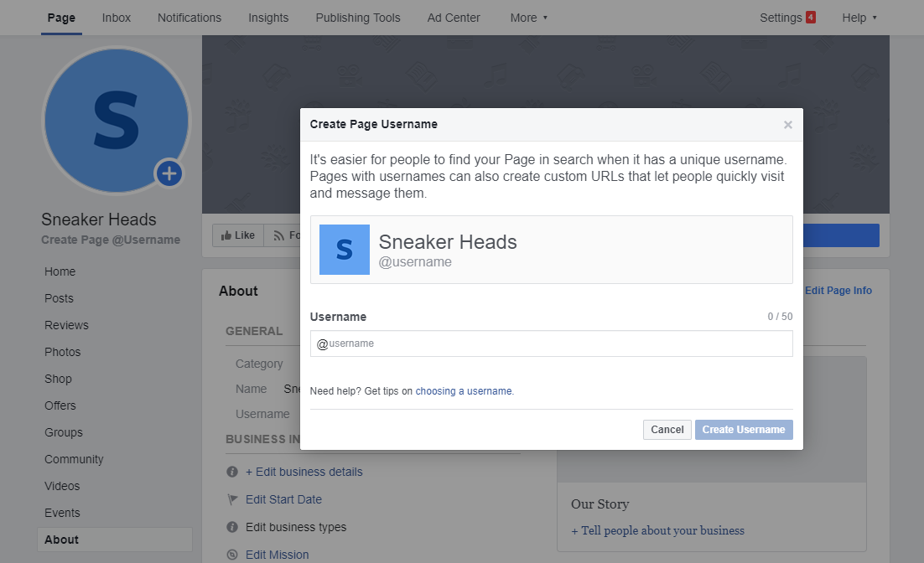
Task: Click Edit Start Date link
Action: (283, 499)
